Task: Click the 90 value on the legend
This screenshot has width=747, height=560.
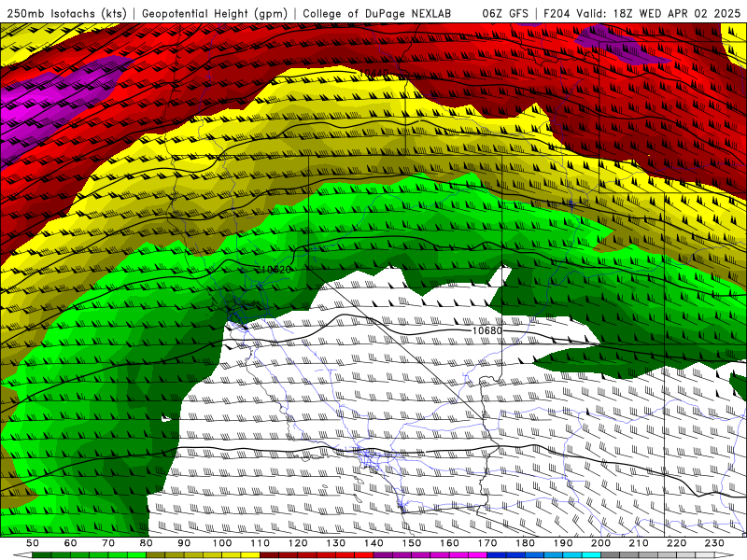Action: pos(184,543)
